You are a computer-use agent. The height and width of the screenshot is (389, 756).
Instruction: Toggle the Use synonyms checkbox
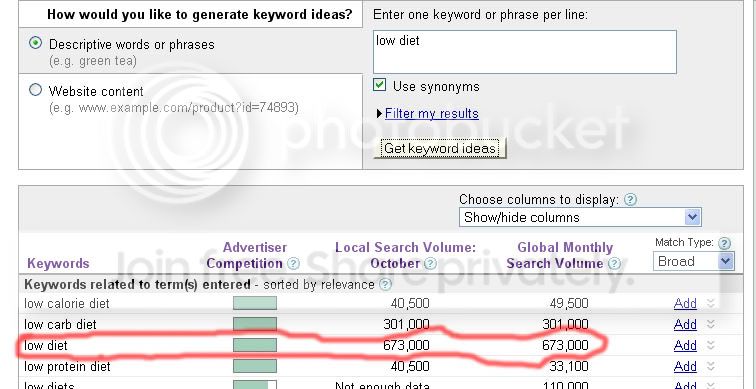click(379, 85)
